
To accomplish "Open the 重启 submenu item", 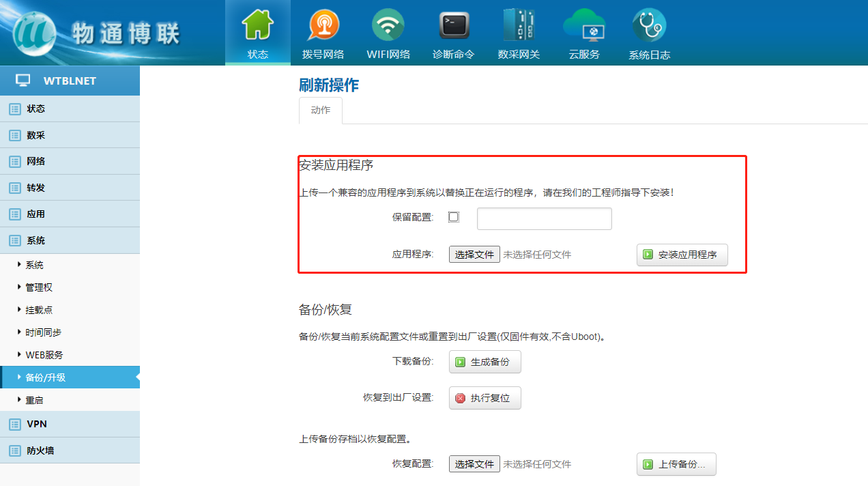I will (34, 400).
